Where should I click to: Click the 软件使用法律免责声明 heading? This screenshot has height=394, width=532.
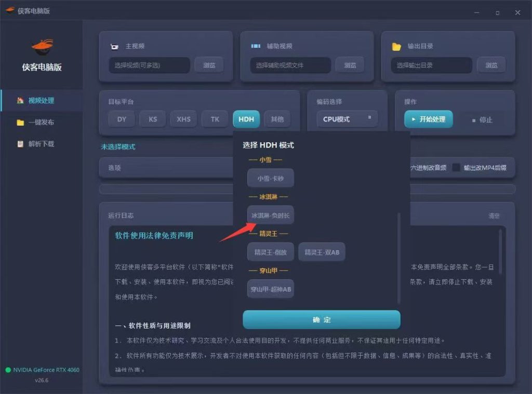154,235
